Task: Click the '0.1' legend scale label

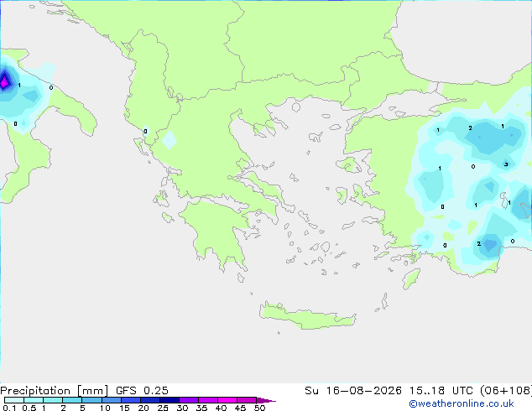Action: [9, 408]
